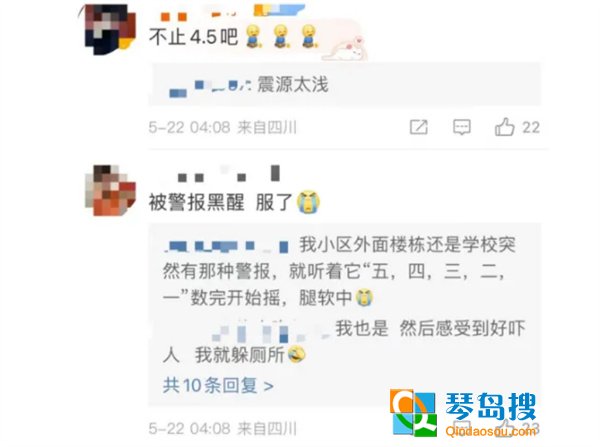Open replies icon on first comment
Viewport: 600px width, 447px height.
click(x=461, y=127)
